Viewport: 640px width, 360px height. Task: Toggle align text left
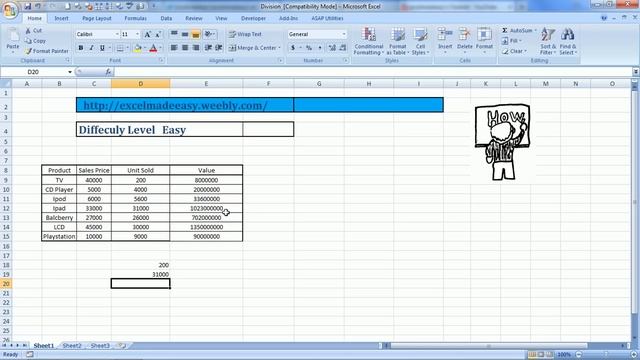point(174,48)
